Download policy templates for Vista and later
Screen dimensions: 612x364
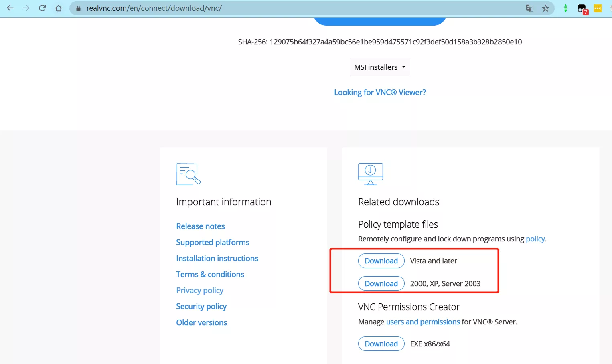point(381,261)
